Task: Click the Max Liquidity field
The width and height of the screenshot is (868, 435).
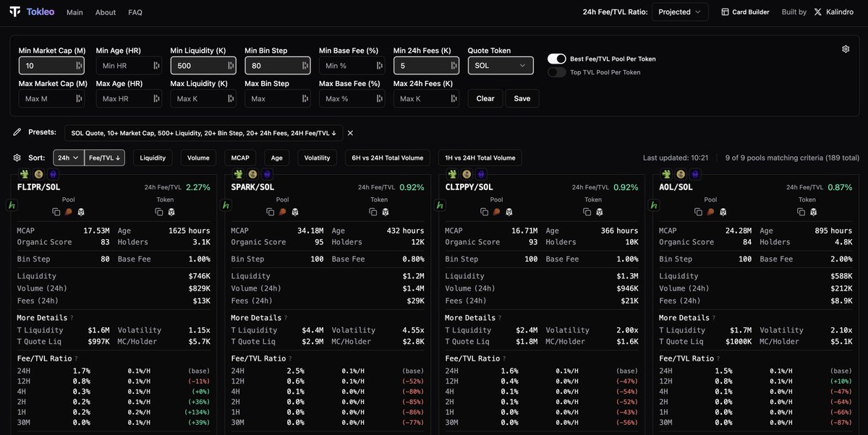Action: pyautogui.click(x=203, y=98)
